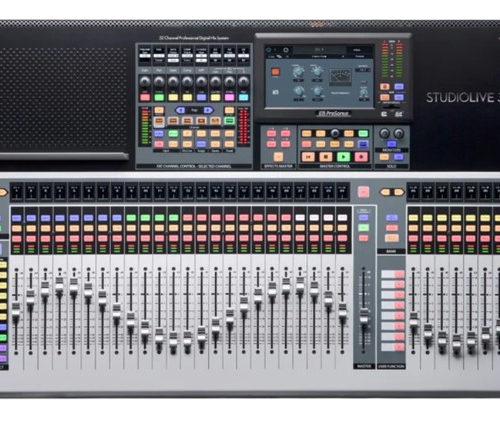The width and height of the screenshot is (500, 421).
Task: Tap the channel 24 scribble strip display
Action: (x=342, y=192)
